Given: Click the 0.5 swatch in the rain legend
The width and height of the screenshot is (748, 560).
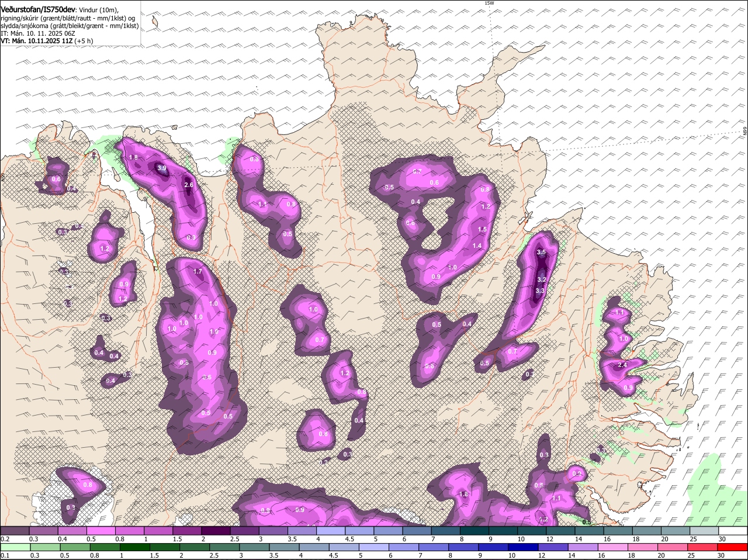Looking at the screenshot, I should (x=75, y=547).
